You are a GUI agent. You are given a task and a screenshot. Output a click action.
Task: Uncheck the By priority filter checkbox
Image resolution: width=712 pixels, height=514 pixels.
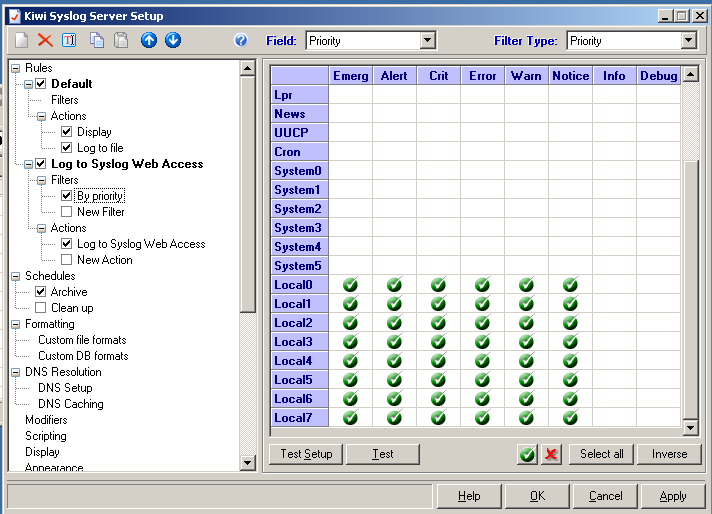66,196
